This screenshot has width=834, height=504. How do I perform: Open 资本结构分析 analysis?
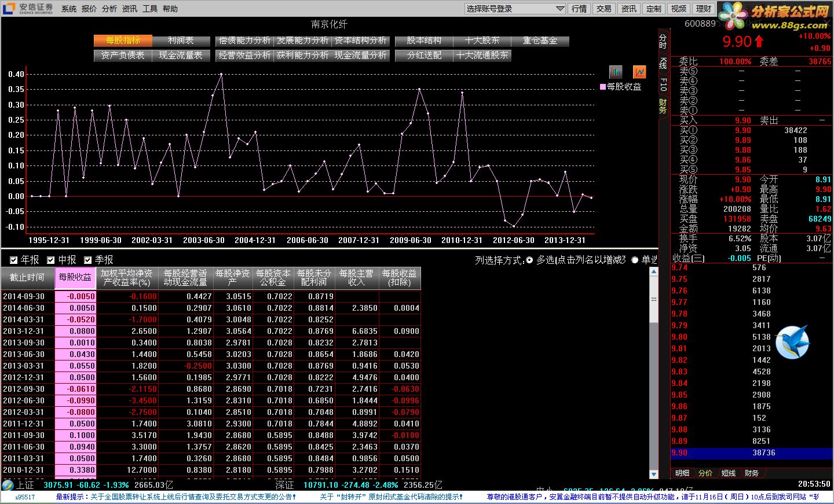click(x=360, y=41)
